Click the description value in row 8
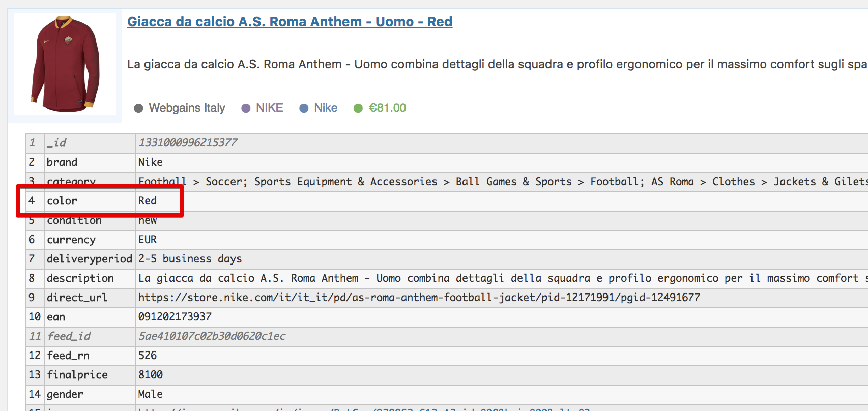 click(x=503, y=278)
